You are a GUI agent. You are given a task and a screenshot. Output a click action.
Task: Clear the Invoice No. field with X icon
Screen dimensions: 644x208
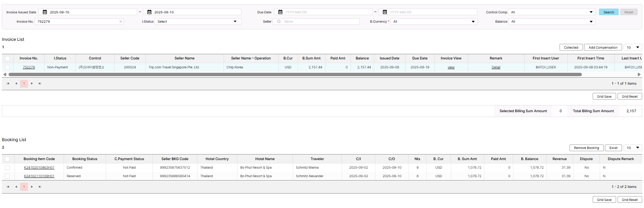point(121,22)
